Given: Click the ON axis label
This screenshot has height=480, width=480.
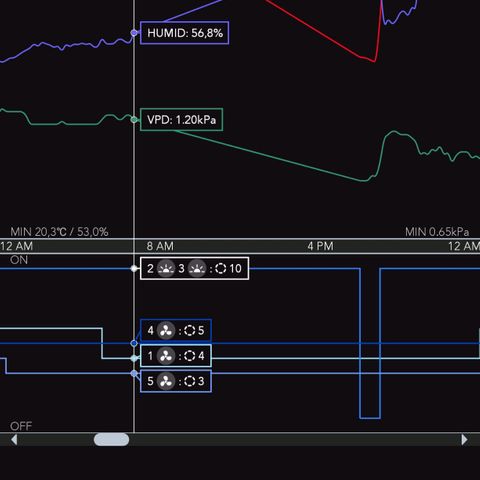Looking at the screenshot, I should tap(19, 260).
